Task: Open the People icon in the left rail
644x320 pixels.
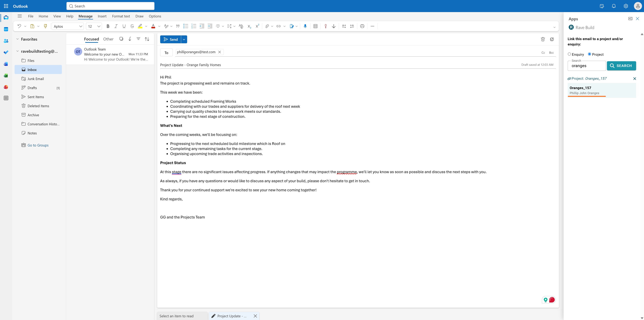Action: pyautogui.click(x=6, y=41)
